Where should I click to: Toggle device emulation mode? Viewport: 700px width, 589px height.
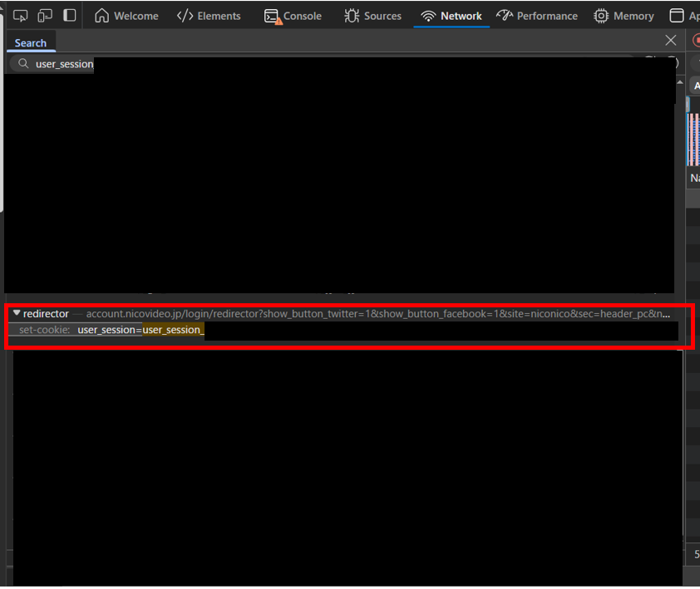[45, 16]
